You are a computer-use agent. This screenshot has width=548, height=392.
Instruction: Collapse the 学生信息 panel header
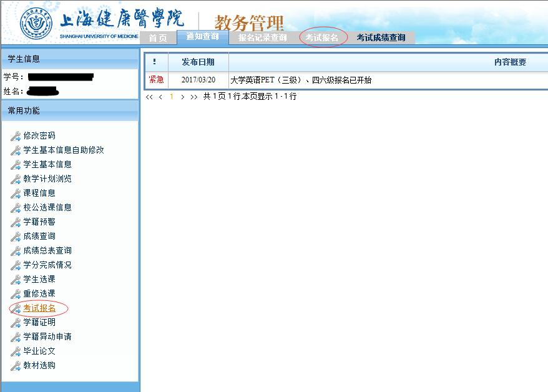[69, 59]
